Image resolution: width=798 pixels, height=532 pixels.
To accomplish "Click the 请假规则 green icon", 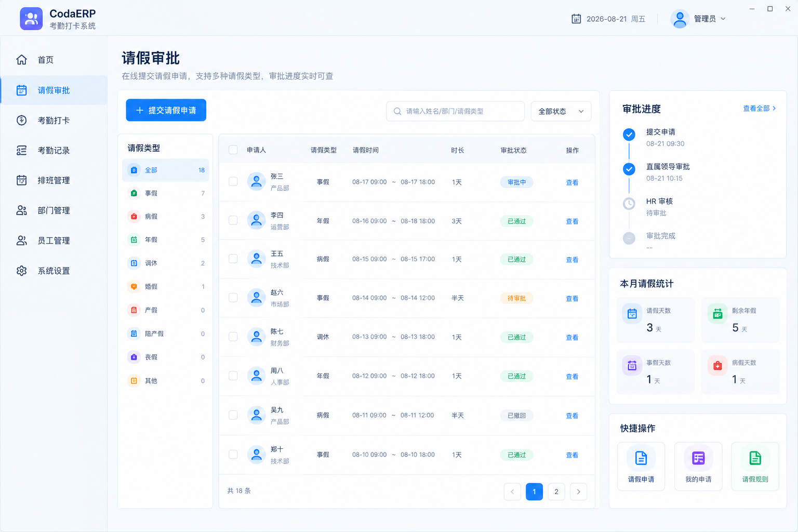I will click(x=755, y=458).
